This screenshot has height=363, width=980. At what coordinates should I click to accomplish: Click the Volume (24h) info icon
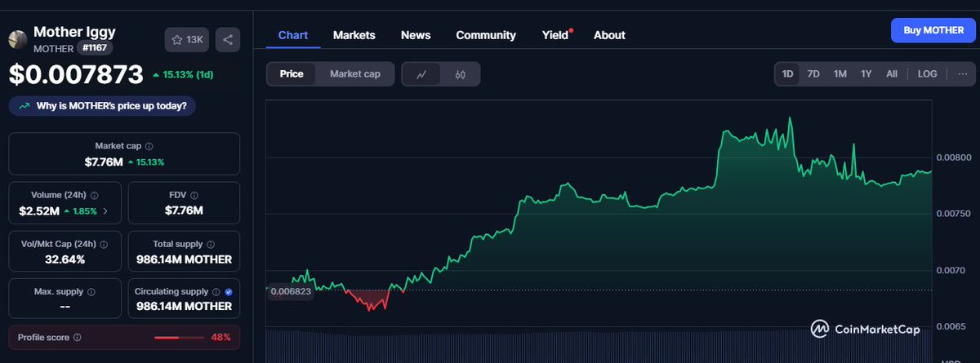point(96,196)
